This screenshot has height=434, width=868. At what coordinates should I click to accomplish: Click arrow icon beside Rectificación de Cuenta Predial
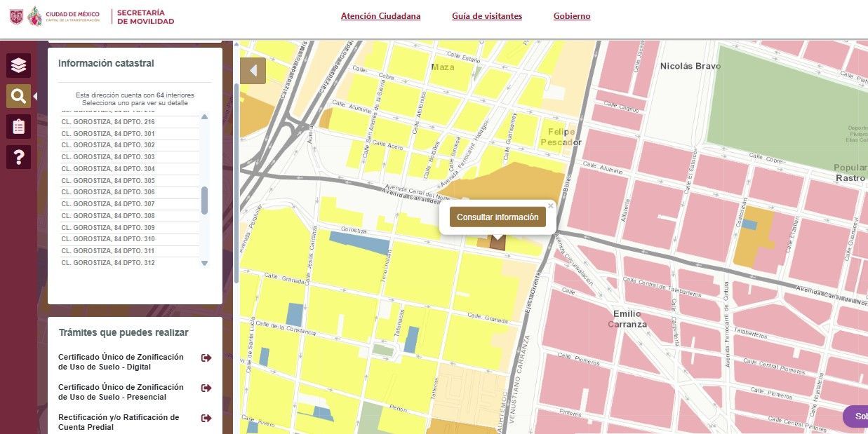[x=206, y=419]
